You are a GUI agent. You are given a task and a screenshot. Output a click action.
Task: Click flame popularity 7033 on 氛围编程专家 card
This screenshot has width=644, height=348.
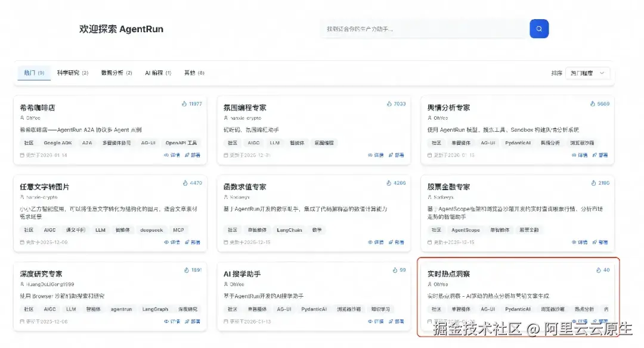(397, 104)
